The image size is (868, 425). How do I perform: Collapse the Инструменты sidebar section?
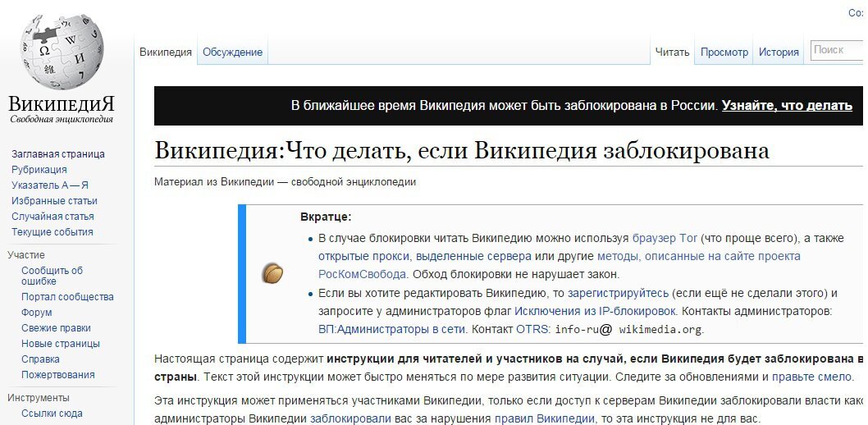pos(39,397)
